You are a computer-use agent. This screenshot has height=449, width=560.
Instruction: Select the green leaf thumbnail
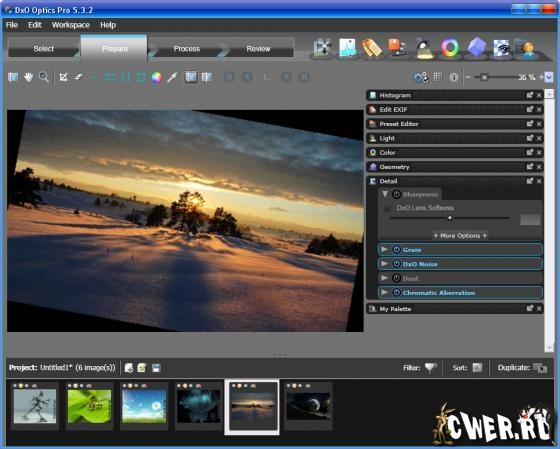[89, 406]
